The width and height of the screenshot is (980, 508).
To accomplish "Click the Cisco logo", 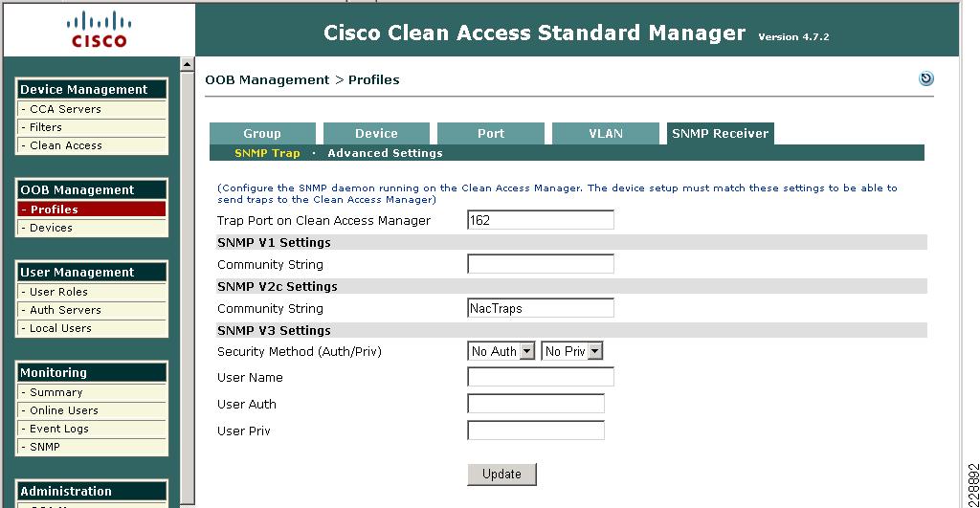I will pos(99,30).
